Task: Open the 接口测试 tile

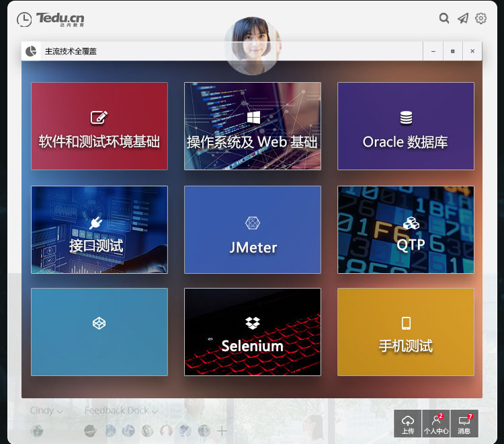Action: [99, 229]
